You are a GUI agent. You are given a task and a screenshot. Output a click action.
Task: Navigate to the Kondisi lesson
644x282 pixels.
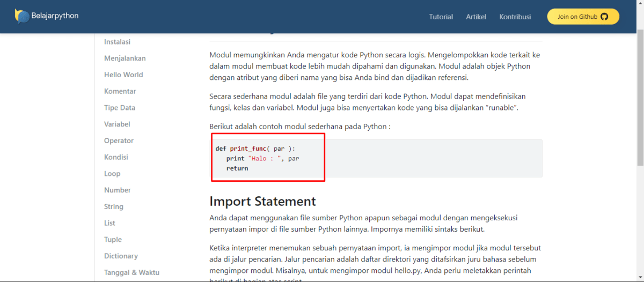[x=116, y=157]
